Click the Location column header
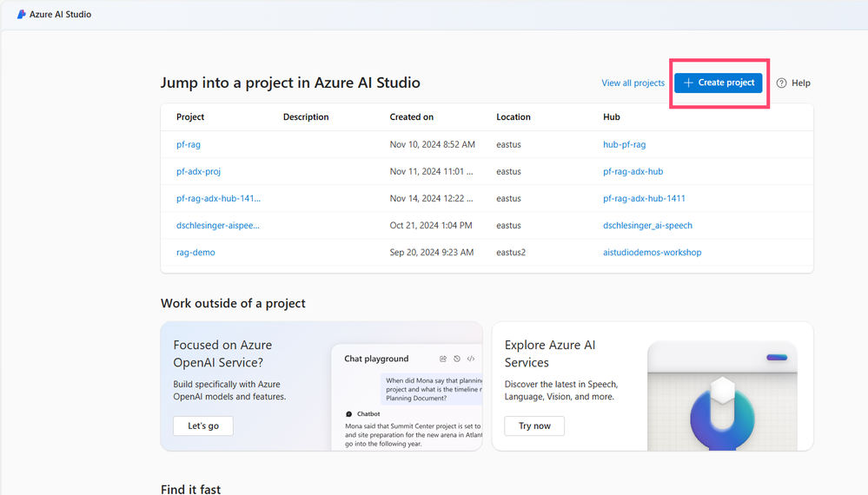The height and width of the screenshot is (495, 868). [514, 117]
